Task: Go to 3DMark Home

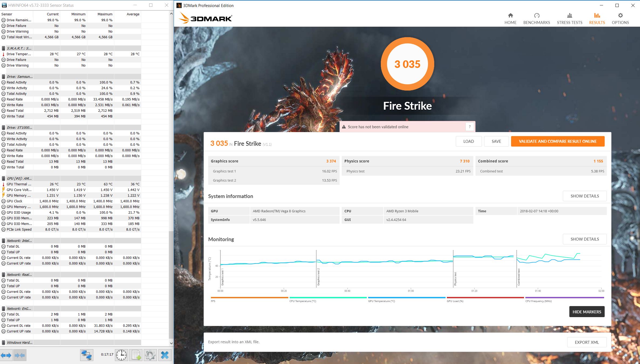Action: point(510,19)
